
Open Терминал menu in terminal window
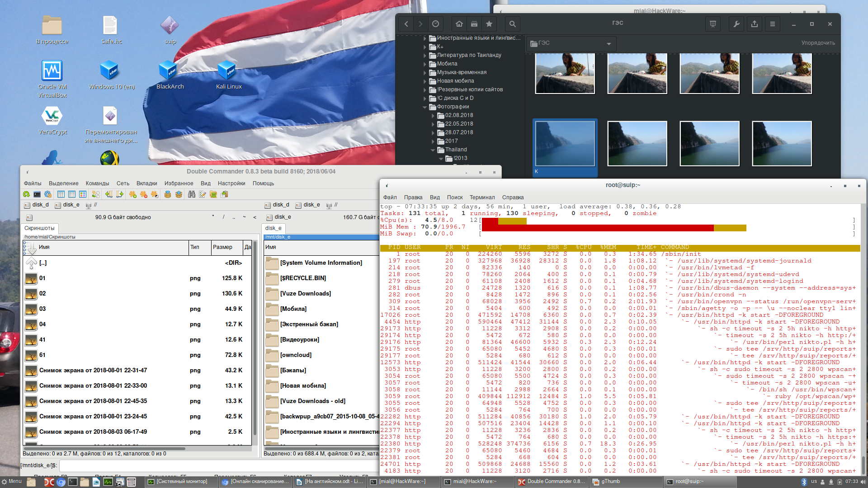pos(482,197)
